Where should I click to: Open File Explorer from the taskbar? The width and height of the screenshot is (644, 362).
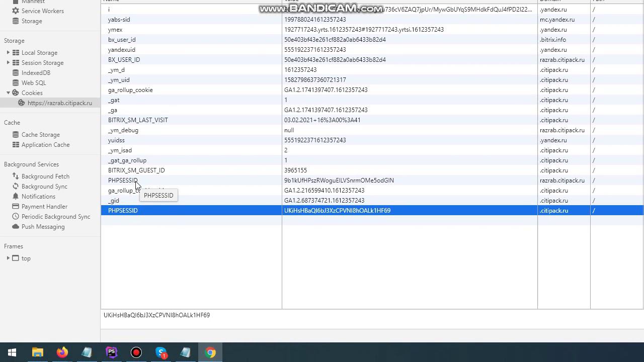(37, 352)
